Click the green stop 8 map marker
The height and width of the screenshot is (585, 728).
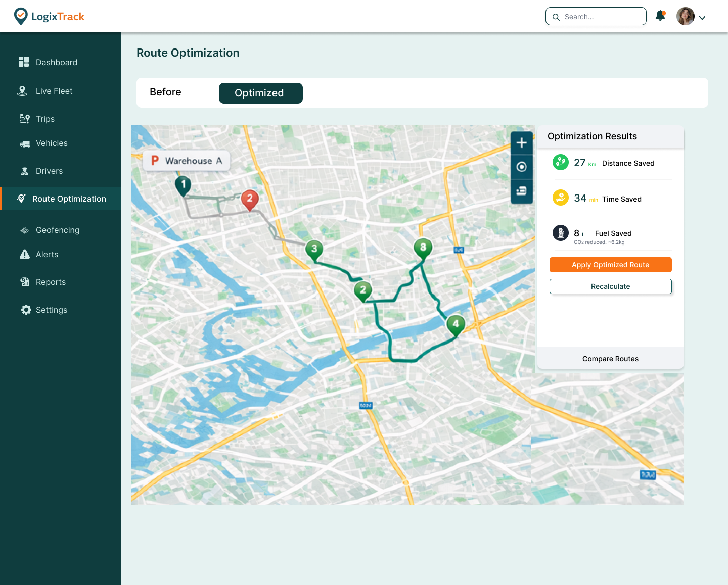[x=423, y=248]
